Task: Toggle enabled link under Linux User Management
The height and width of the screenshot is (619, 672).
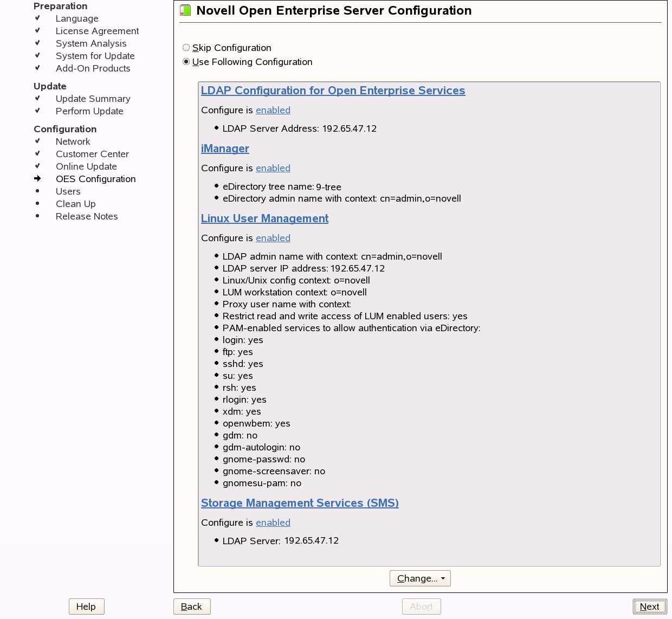Action: tap(273, 238)
